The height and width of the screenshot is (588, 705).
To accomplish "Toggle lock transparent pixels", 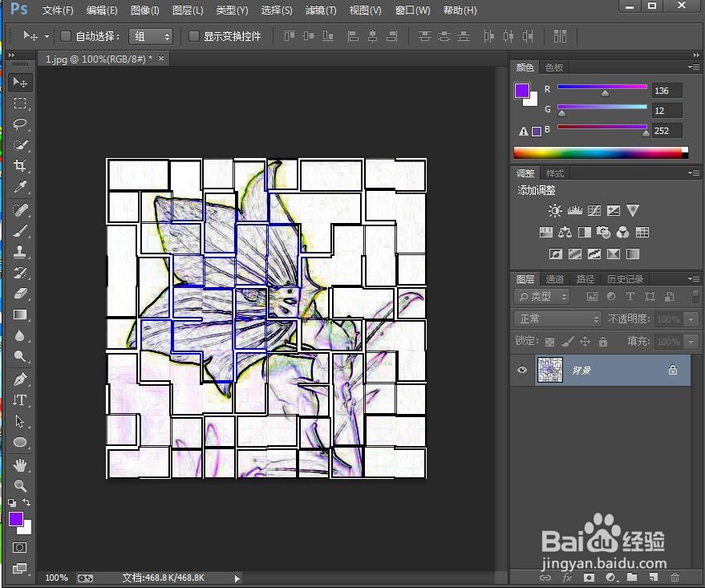I will tap(549, 342).
